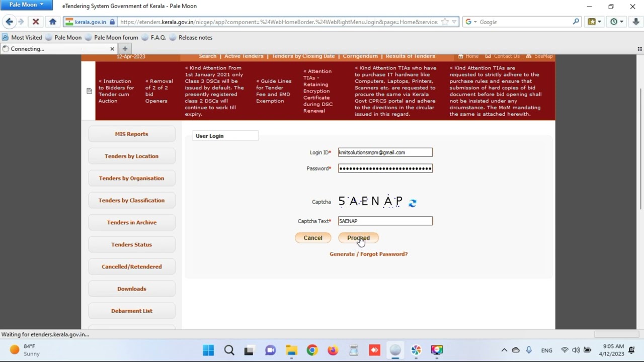Open Tenders in Archive
Viewport: 644px width, 362px height.
(x=131, y=222)
